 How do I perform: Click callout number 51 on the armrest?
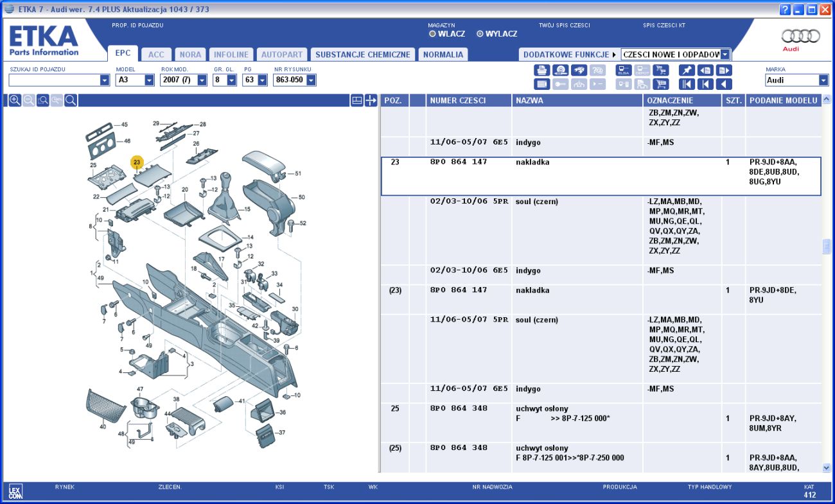[298, 173]
